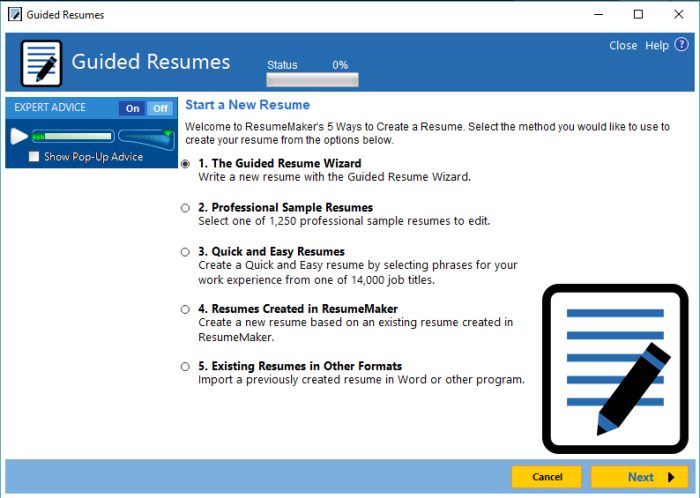Click the Guided Resumes header notepad icon

(x=42, y=63)
